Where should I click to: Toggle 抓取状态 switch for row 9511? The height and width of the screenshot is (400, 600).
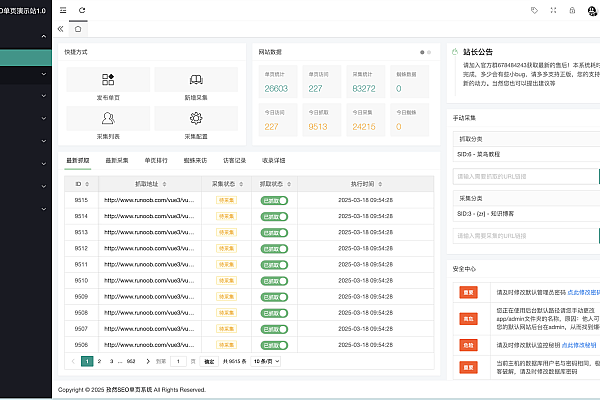coord(274,265)
